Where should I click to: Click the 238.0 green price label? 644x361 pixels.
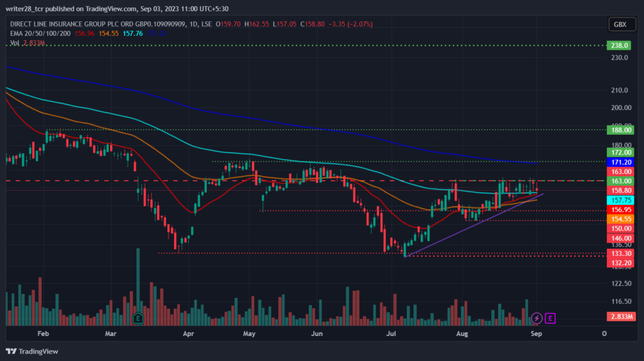click(x=619, y=45)
